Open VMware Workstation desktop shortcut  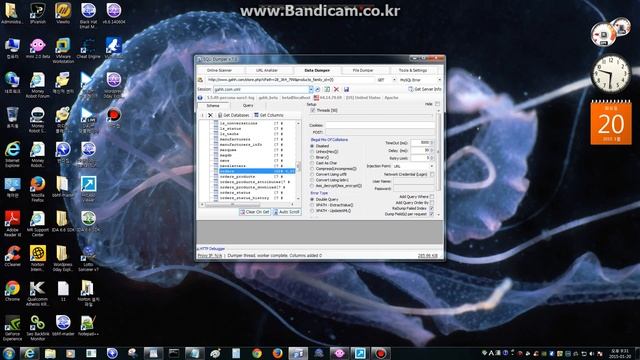(63, 51)
